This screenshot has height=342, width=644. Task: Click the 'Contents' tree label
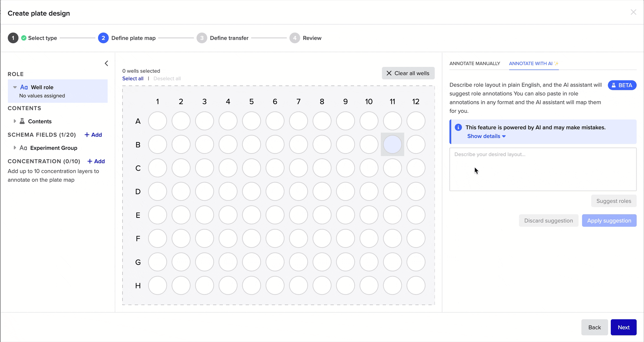pos(40,121)
